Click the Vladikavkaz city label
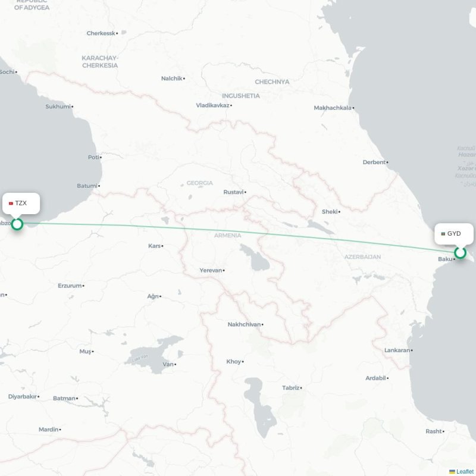 coord(212,105)
